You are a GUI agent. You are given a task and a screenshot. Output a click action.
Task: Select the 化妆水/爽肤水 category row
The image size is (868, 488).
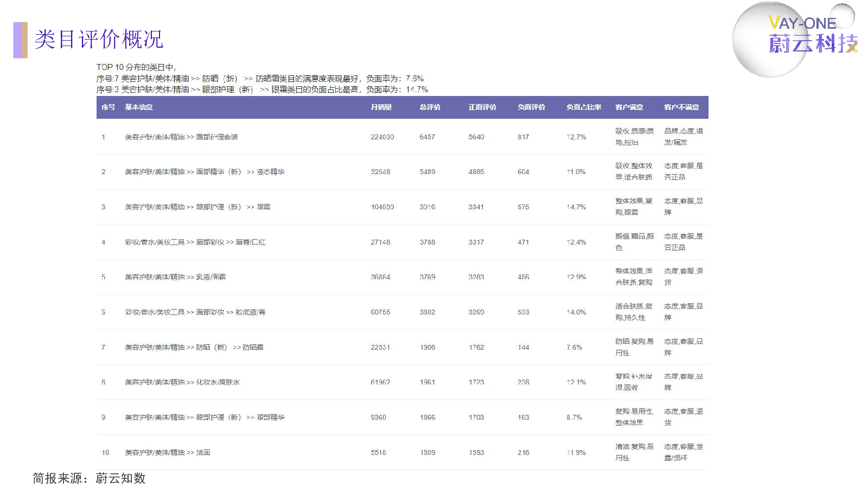(182, 382)
